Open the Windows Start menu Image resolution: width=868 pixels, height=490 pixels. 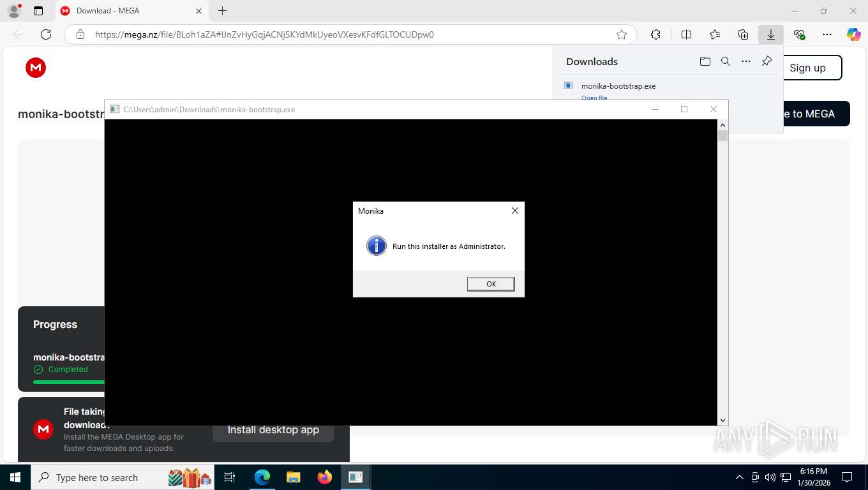(15, 477)
